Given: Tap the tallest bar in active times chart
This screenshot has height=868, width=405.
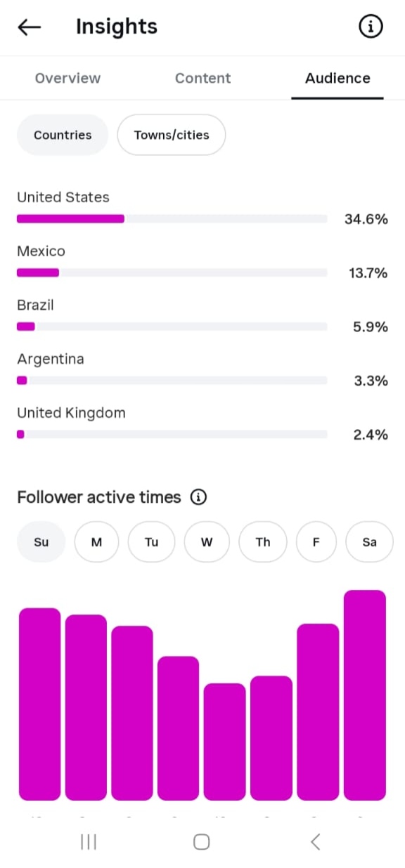Looking at the screenshot, I should point(365,695).
